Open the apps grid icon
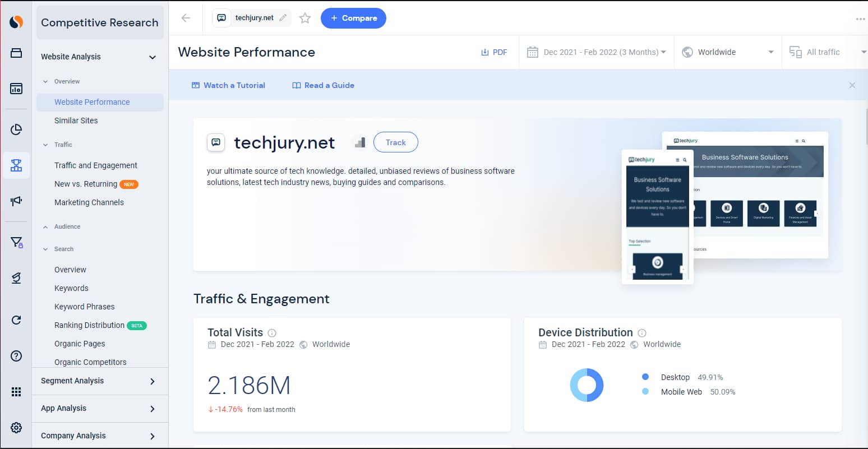Viewport: 868px width, 449px height. pos(16,392)
